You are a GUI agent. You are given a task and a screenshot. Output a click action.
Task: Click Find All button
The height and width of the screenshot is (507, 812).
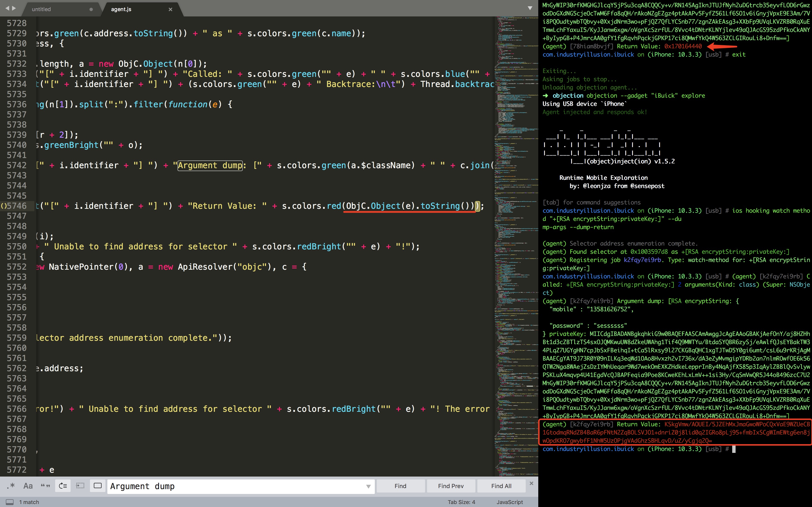[501, 486]
